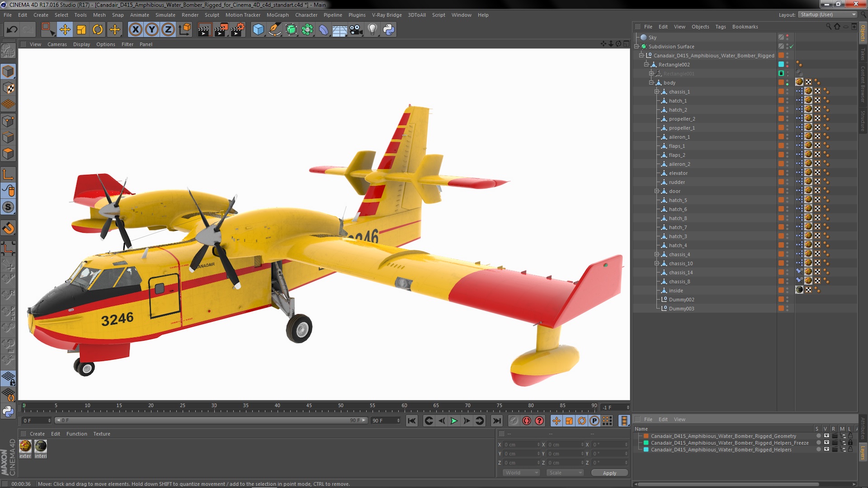Open the viewport Cameras menu
868x488 pixels.
(57, 44)
